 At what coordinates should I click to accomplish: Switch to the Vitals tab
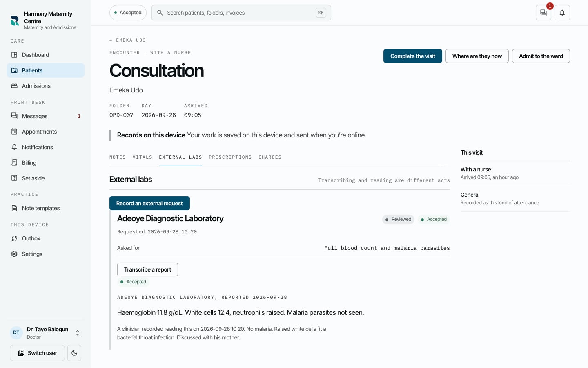click(x=143, y=157)
